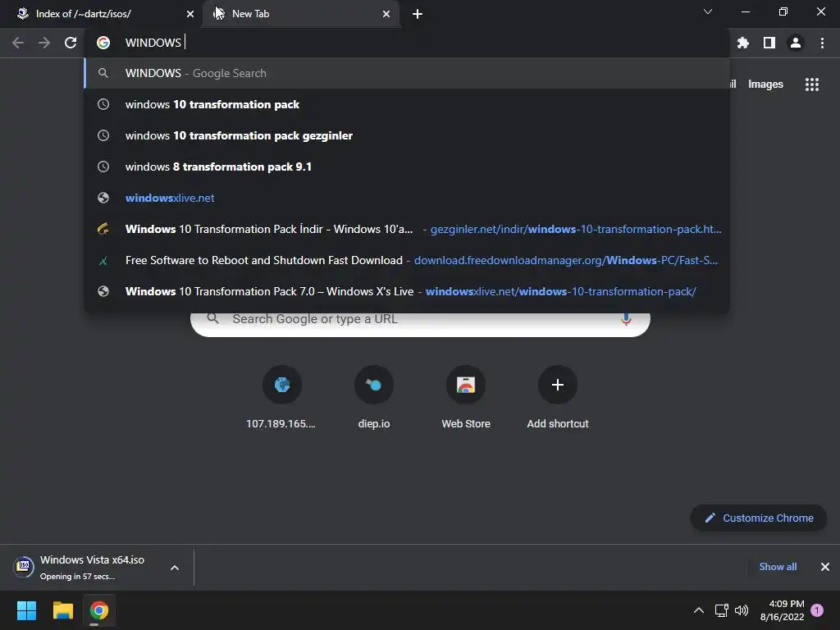Open Chrome's three-dot menu

click(x=822, y=43)
